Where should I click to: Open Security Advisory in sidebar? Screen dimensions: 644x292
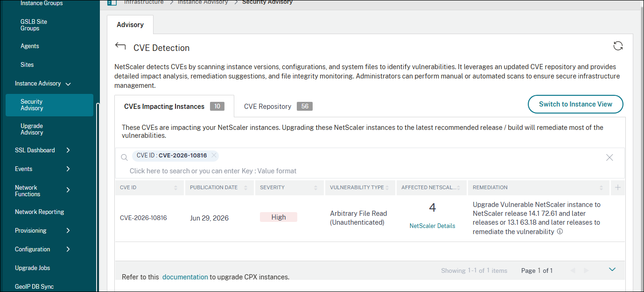coord(49,105)
